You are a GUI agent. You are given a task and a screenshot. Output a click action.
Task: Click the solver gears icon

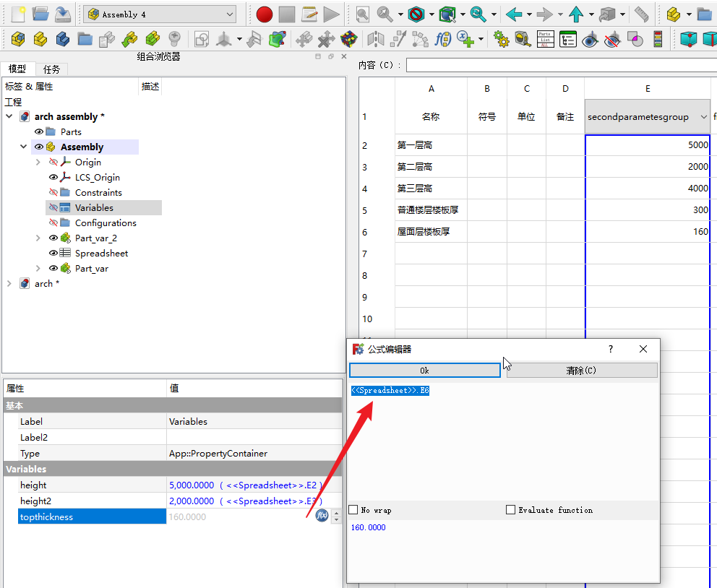click(x=501, y=39)
